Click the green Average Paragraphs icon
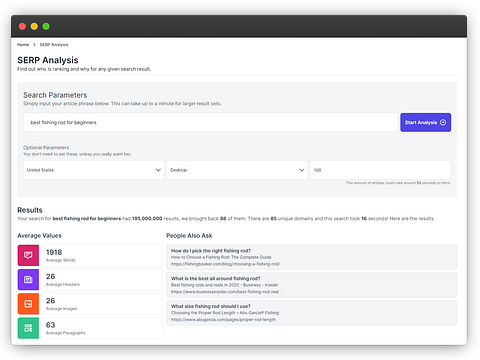The width and height of the screenshot is (480, 360). click(28, 328)
